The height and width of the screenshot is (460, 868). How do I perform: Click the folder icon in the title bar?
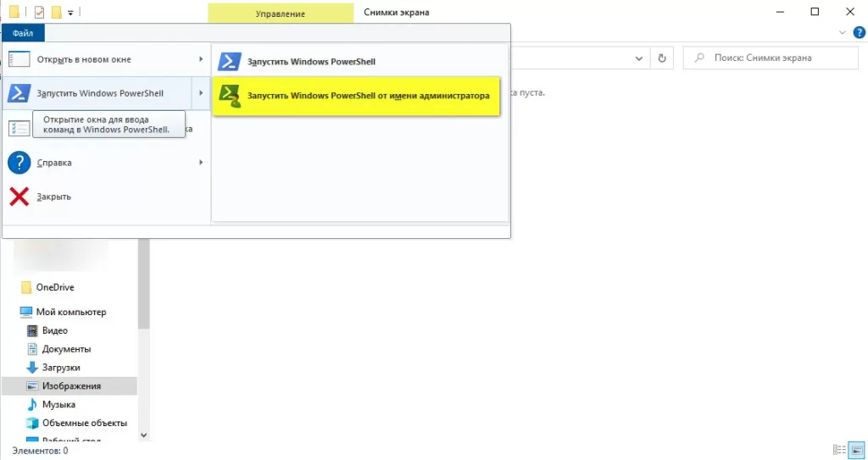coord(14,12)
